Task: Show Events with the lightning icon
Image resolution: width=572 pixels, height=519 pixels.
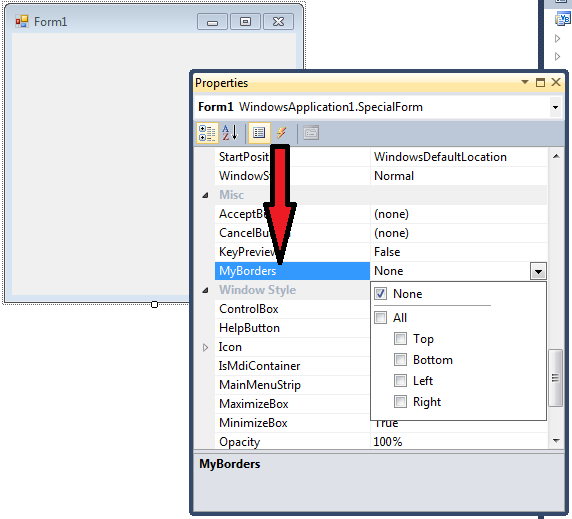Action: pyautogui.click(x=281, y=133)
